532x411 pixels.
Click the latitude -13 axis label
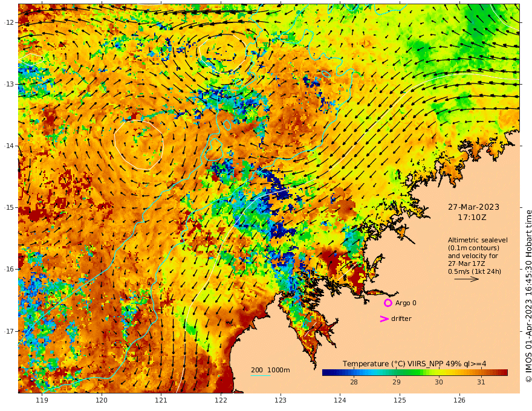tap(9, 84)
